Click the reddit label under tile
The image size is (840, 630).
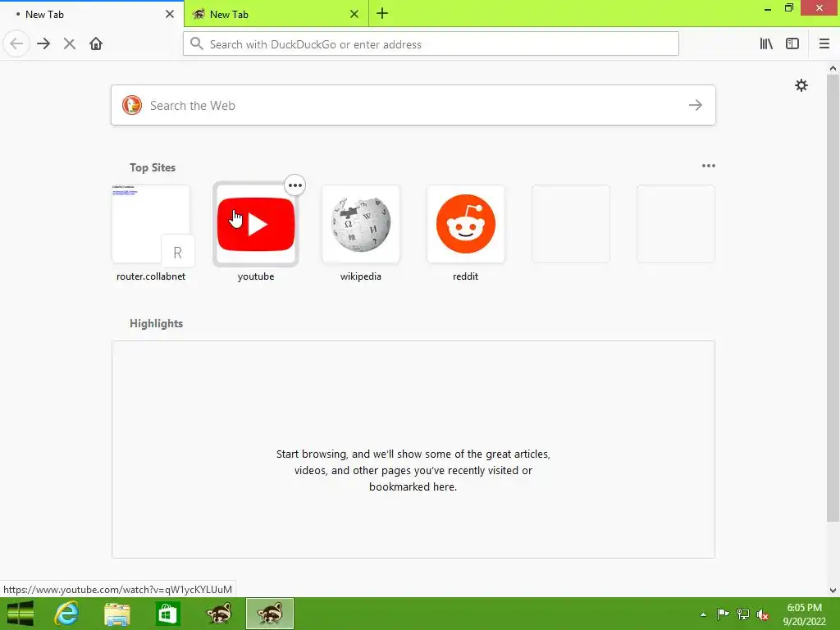pos(466,276)
